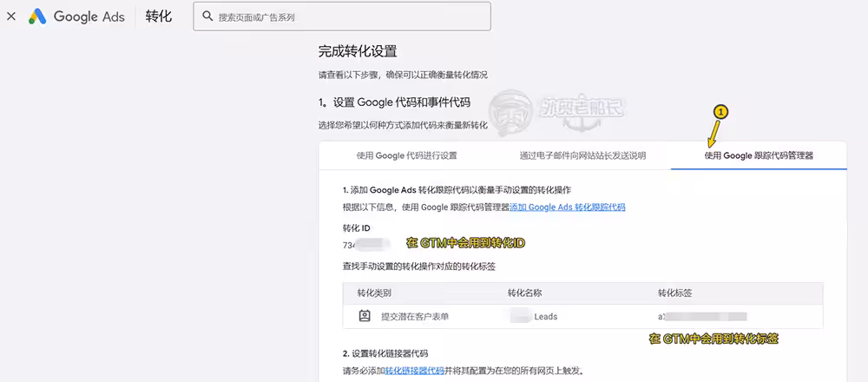Open the 添加 Google Ads 转化跟踪代码 link
Screen dimensions: 868x382
[568, 207]
